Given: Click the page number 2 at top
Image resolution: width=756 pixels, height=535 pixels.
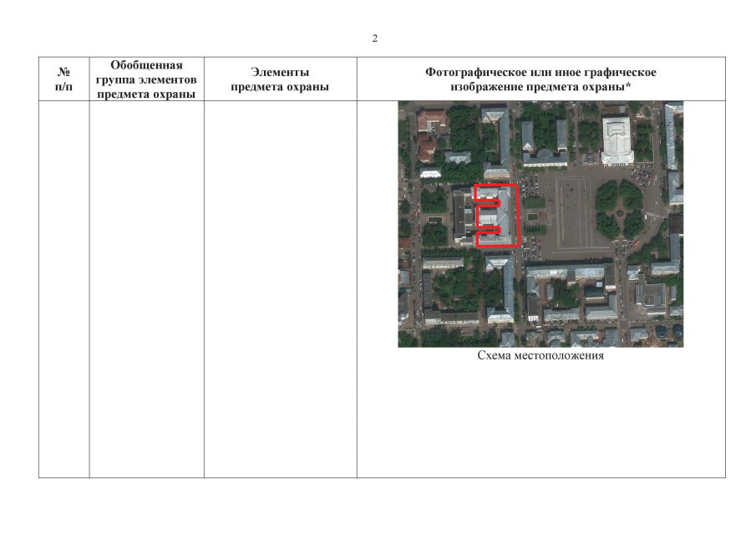Looking at the screenshot, I should coord(374,39).
